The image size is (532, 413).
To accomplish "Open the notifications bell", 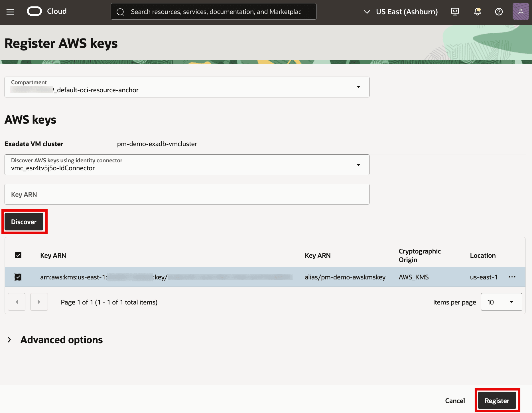I will [x=477, y=12].
